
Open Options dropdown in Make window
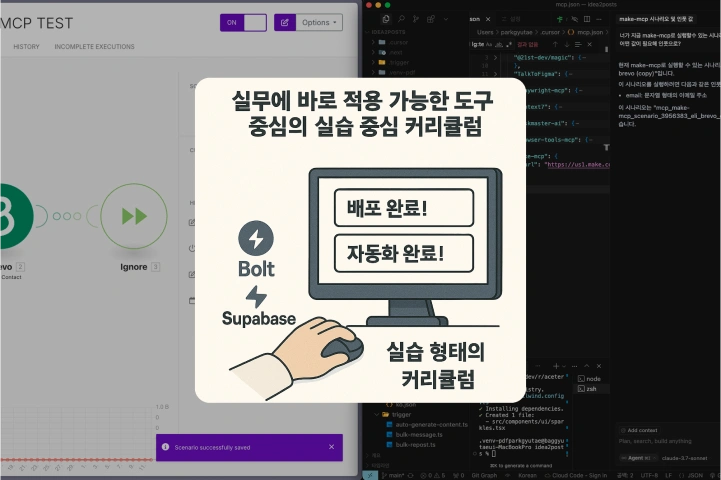pyautogui.click(x=319, y=23)
